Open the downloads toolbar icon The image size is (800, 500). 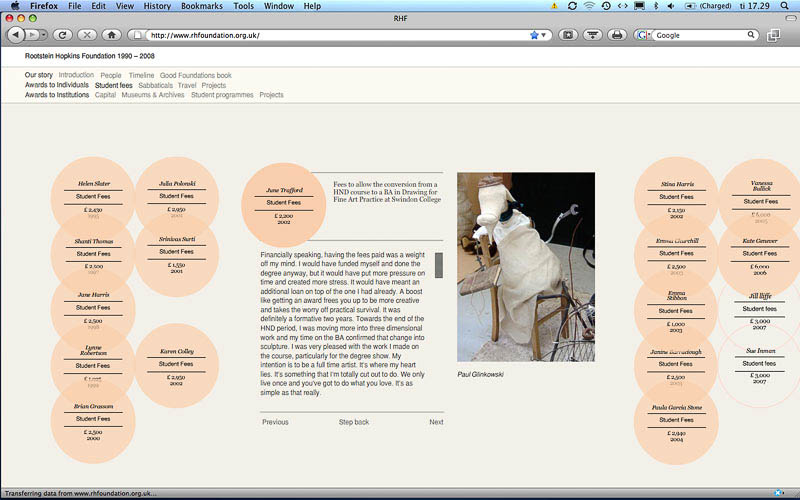coord(592,35)
